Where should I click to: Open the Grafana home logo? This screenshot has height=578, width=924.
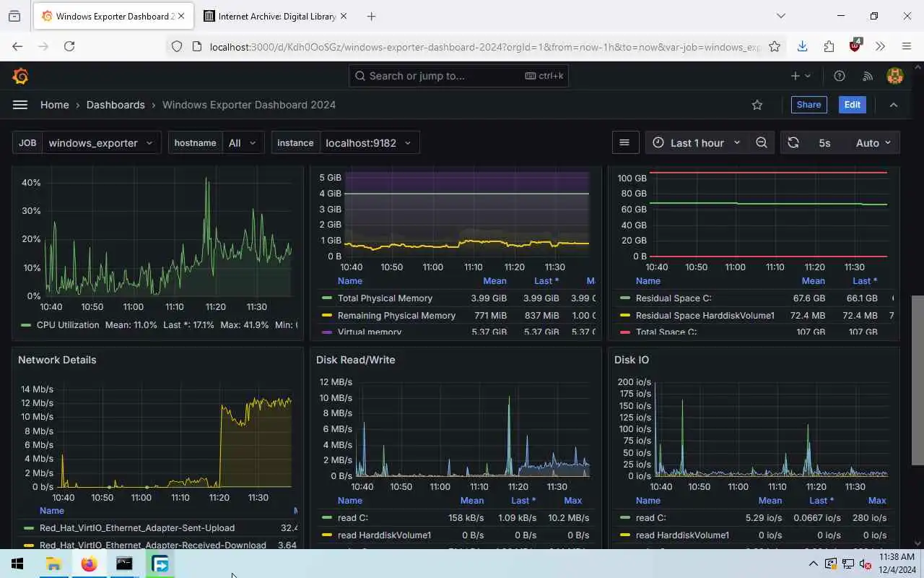coord(20,76)
